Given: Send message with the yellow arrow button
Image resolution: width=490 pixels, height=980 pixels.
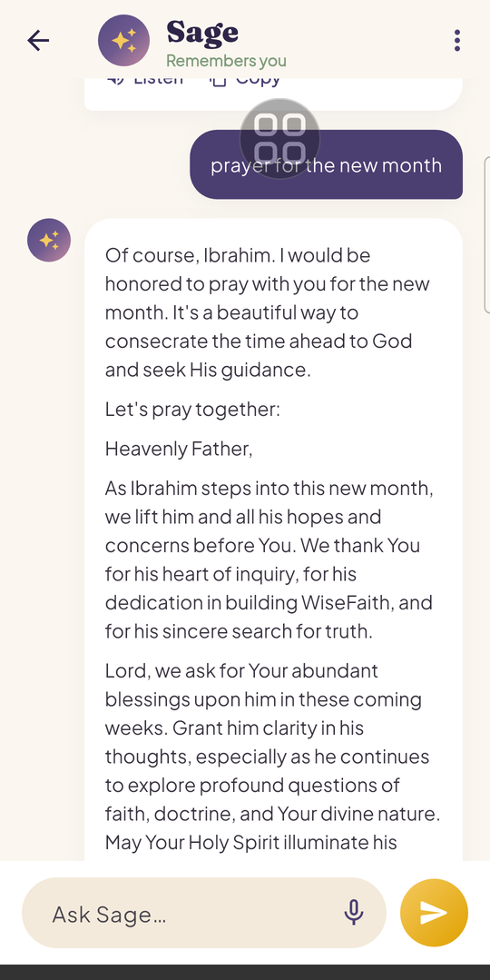Looking at the screenshot, I should [434, 913].
